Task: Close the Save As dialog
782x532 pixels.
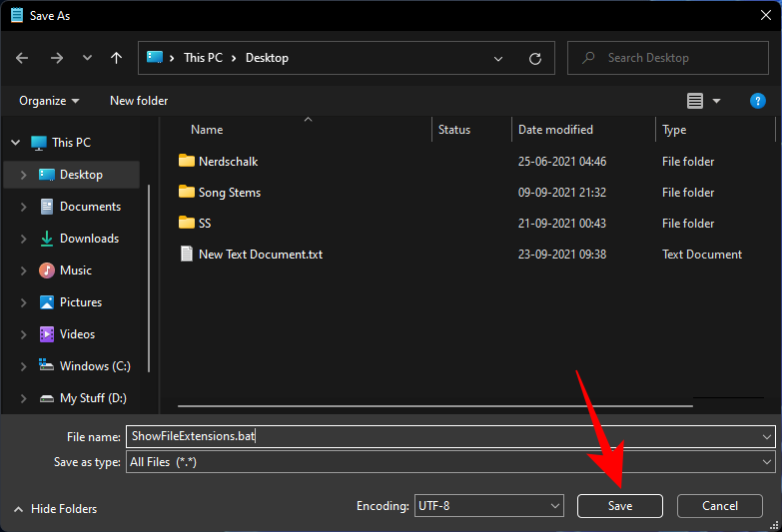Action: (766, 15)
